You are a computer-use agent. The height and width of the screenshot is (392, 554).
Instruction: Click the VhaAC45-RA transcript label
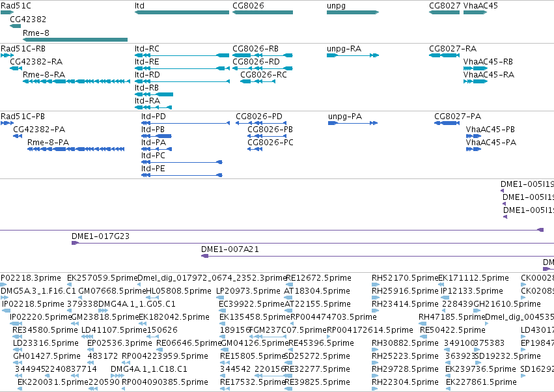(489, 75)
